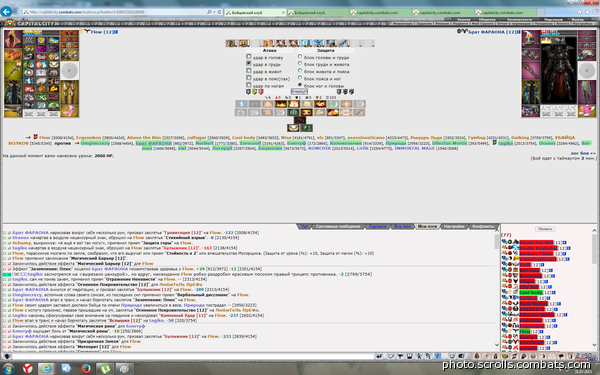Click the "Обновить" button above player list
Viewport: 600px width, 375px height.
click(545, 229)
